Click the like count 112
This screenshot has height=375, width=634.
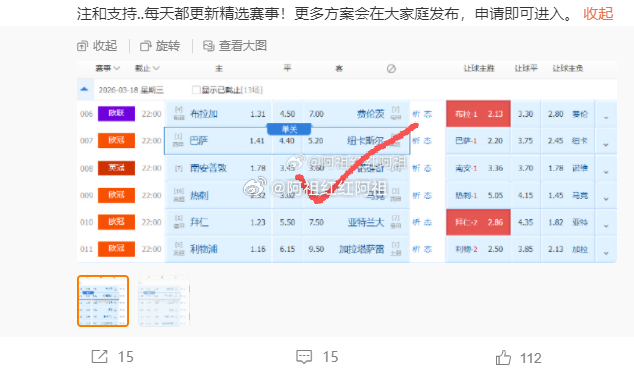click(530, 358)
